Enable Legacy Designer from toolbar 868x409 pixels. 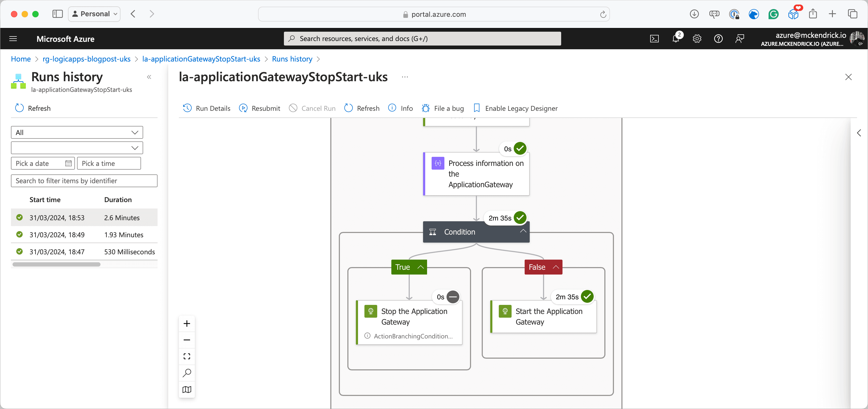pyautogui.click(x=516, y=108)
